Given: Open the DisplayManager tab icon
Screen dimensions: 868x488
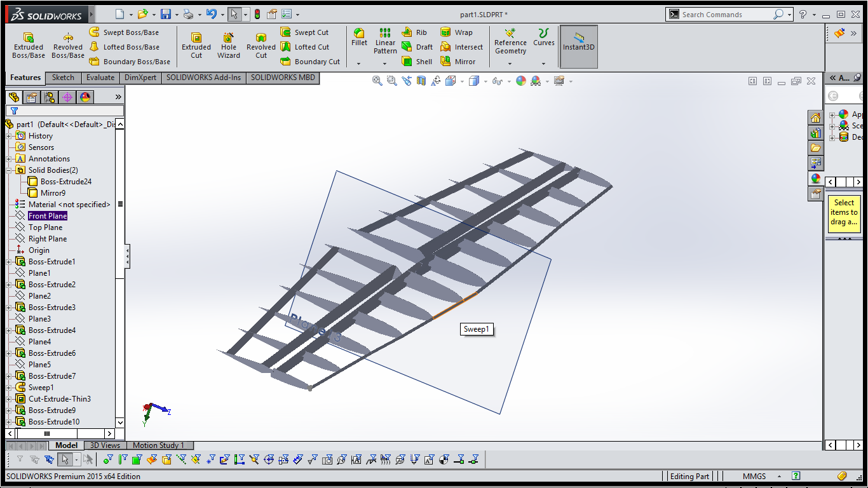Looking at the screenshot, I should pos(85,97).
